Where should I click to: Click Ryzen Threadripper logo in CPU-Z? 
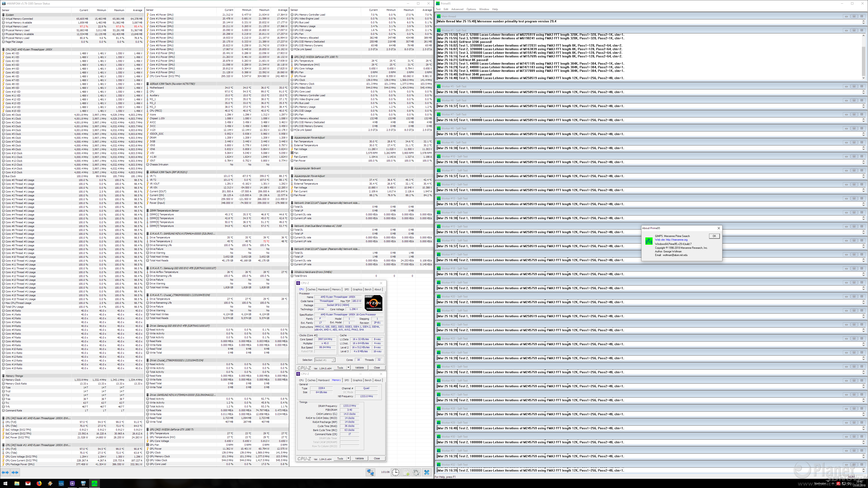pyautogui.click(x=373, y=303)
